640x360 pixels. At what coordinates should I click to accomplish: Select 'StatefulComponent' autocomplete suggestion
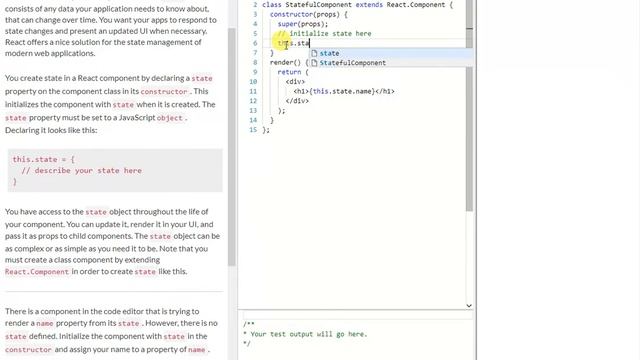pos(391,63)
